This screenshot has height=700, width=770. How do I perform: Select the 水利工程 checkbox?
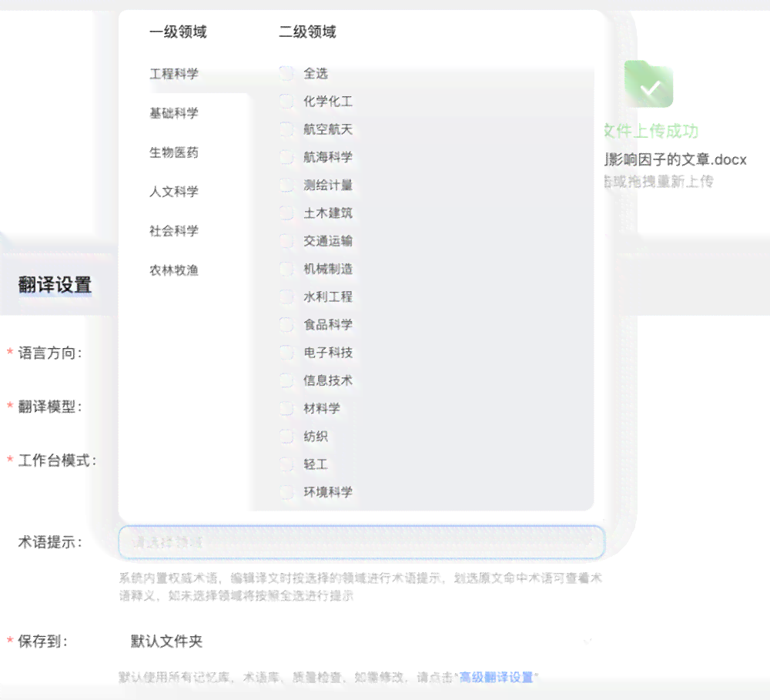[286, 296]
